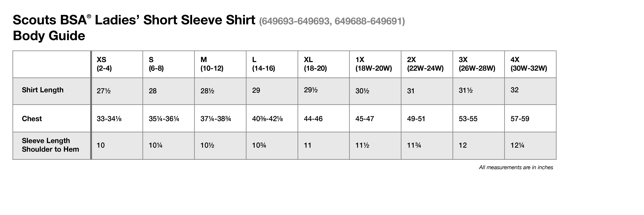Select the 3X (26W-28W) size header
644x215 pixels.
coord(479,64)
